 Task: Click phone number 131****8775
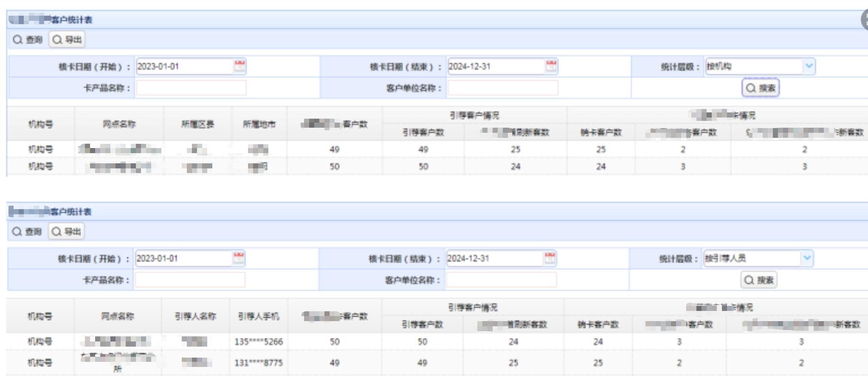coord(259,363)
